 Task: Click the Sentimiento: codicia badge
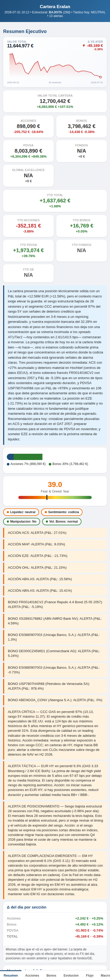61,512
